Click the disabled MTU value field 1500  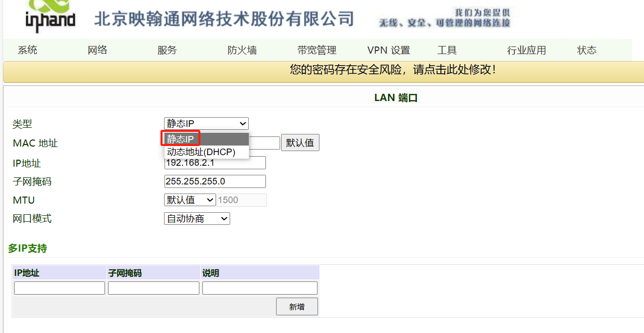pos(242,200)
